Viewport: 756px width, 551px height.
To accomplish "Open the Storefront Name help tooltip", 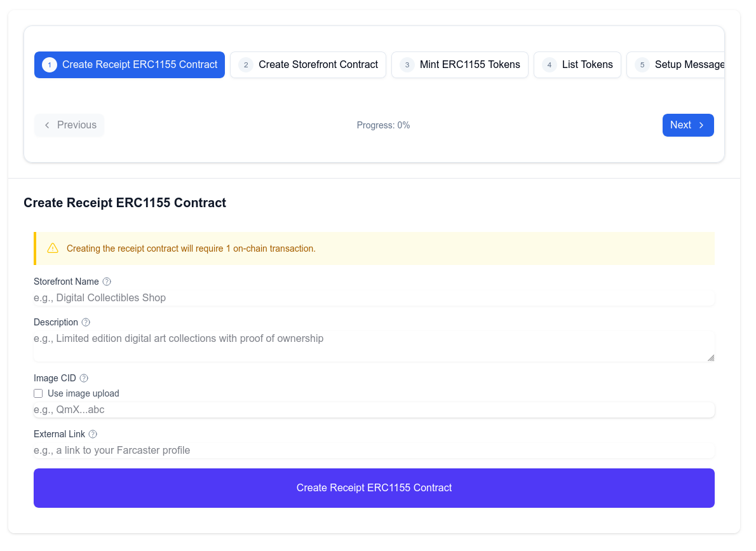I will (x=106, y=281).
